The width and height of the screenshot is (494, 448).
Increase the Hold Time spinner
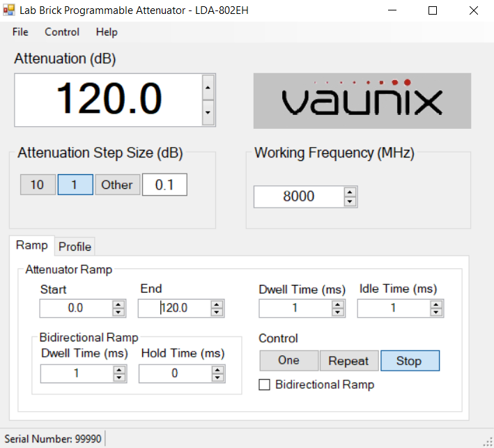tap(218, 369)
